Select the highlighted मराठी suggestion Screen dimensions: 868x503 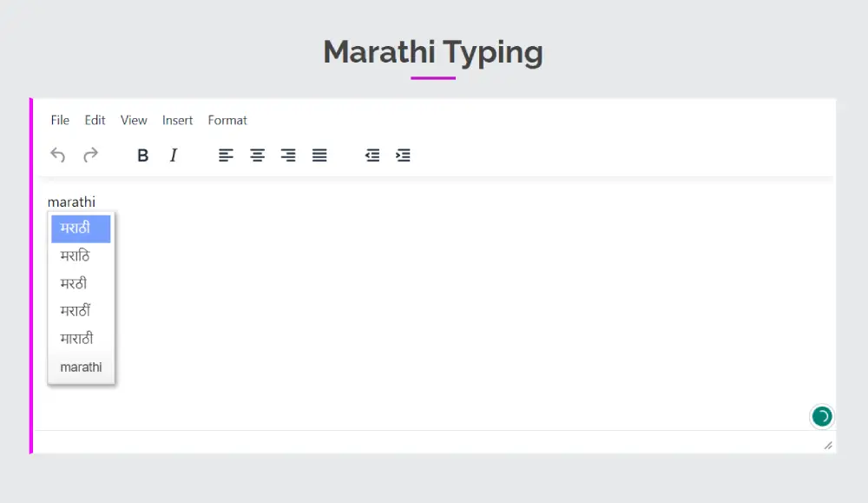[x=80, y=228]
